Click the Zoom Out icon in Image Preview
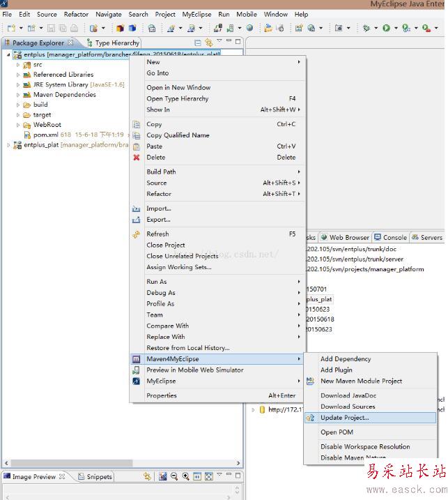The image size is (448, 500). [x=174, y=476]
